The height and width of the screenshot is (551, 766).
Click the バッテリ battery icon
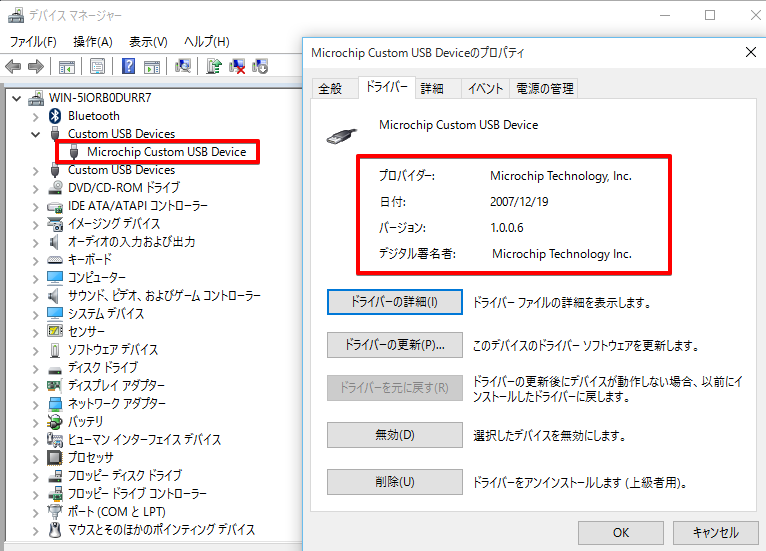pyautogui.click(x=55, y=422)
